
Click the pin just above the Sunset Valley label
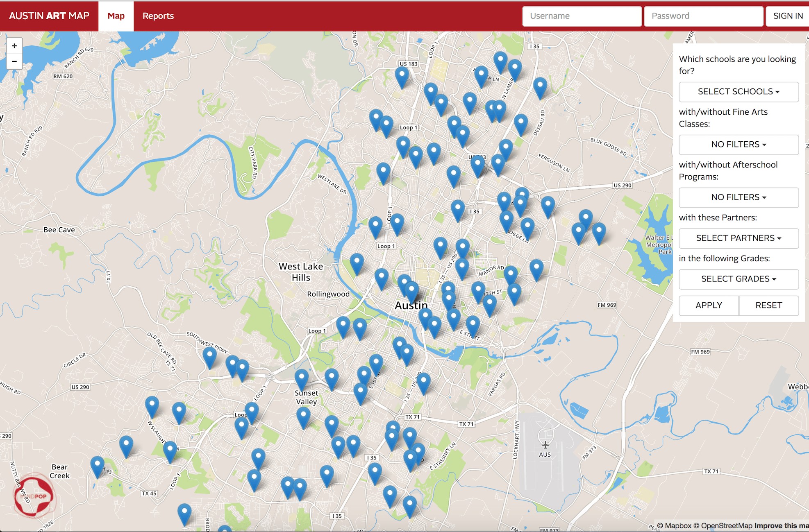[302, 378]
